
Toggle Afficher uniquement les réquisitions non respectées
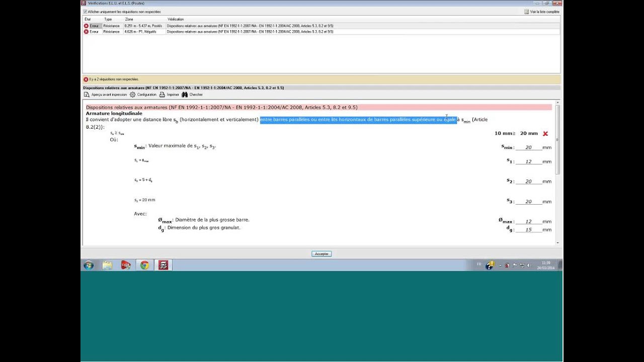85,12
